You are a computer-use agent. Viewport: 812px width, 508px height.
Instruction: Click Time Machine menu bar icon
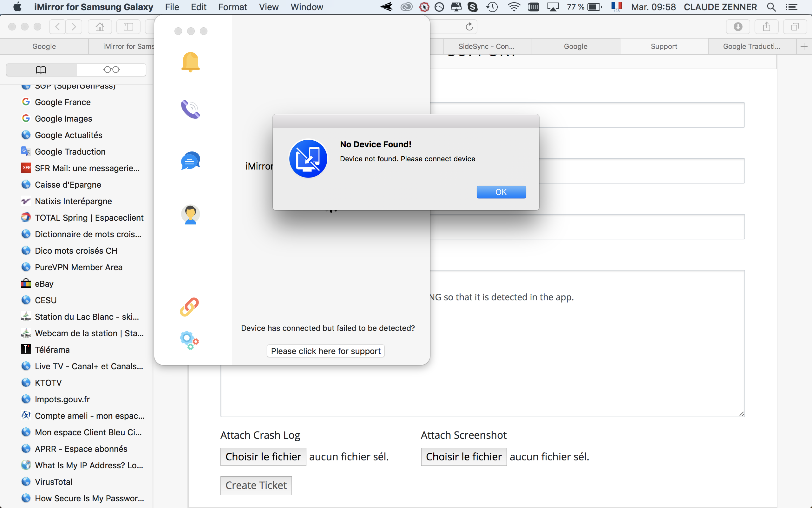pos(492,7)
